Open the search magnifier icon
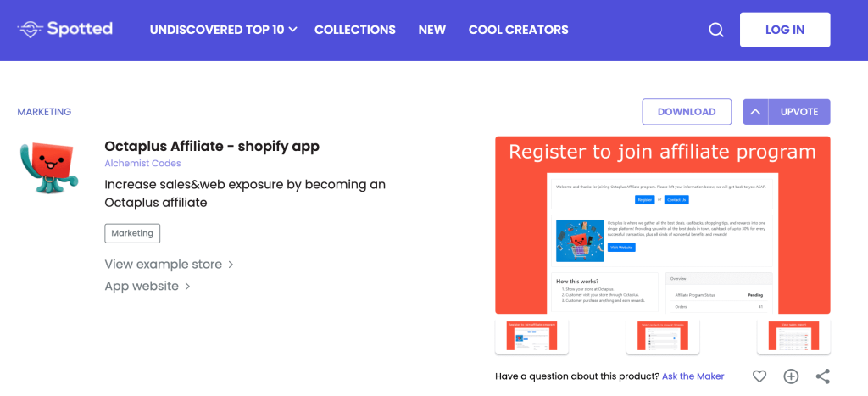The width and height of the screenshot is (868, 396). click(x=716, y=30)
